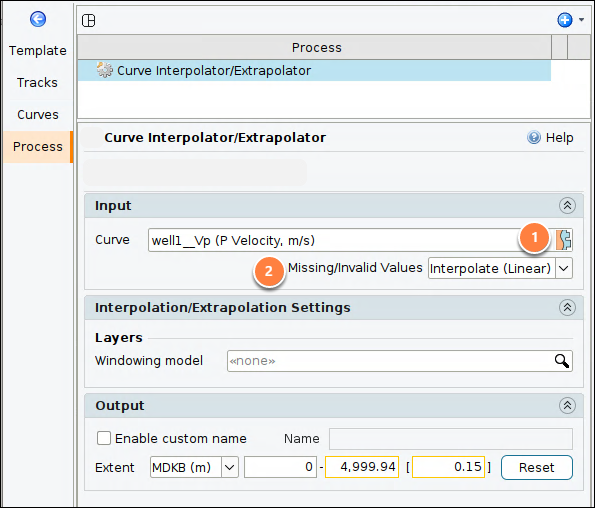The width and height of the screenshot is (595, 508).
Task: Click the blue add process plus icon
Action: (x=565, y=20)
